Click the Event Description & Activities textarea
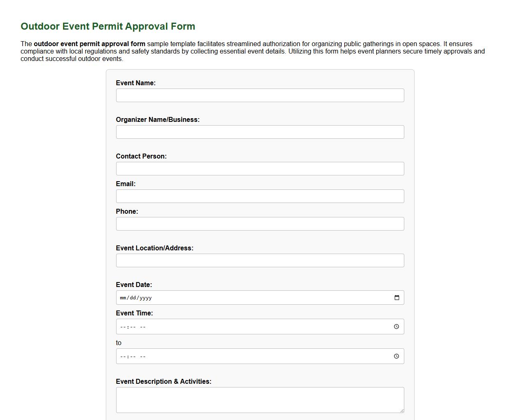520x420 pixels. point(260,399)
